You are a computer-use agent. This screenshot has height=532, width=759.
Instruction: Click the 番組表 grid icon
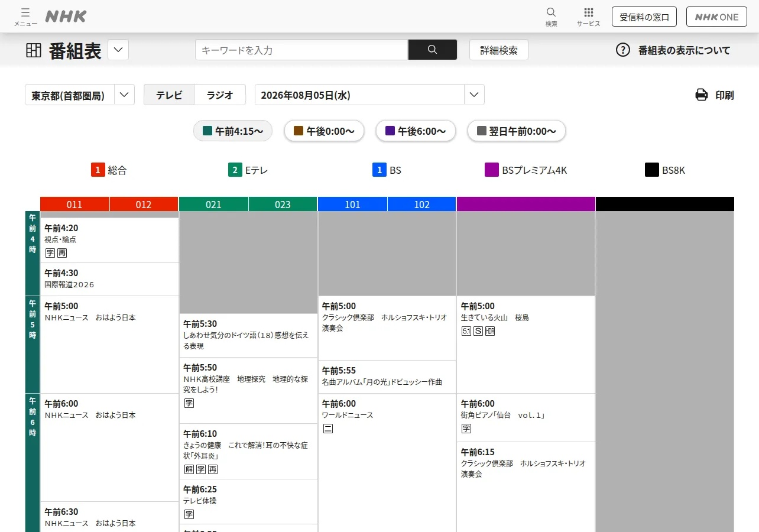pos(34,50)
